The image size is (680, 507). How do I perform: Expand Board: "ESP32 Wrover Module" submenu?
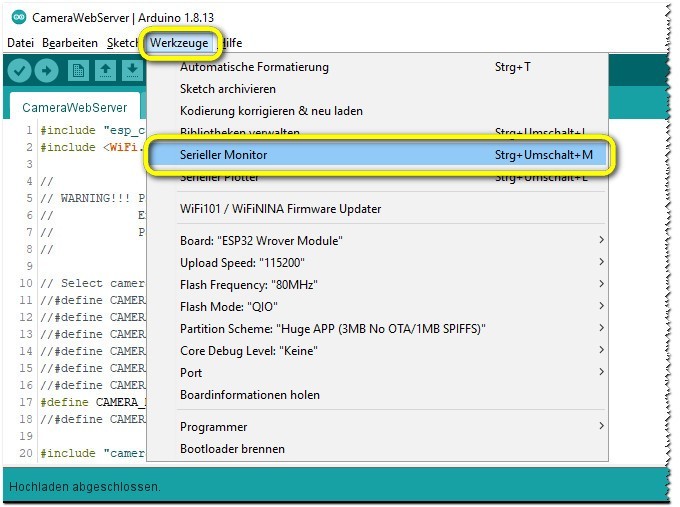(377, 241)
